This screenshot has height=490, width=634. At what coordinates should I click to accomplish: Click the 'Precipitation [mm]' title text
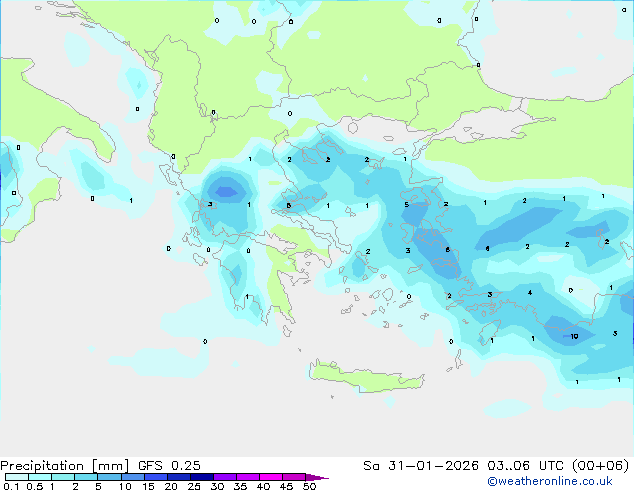[65, 466]
